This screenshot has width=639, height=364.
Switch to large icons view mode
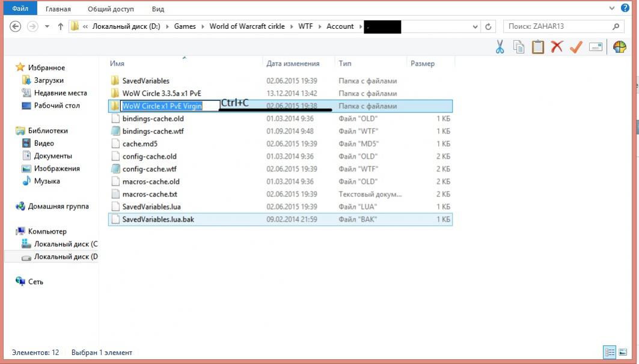[622, 353]
